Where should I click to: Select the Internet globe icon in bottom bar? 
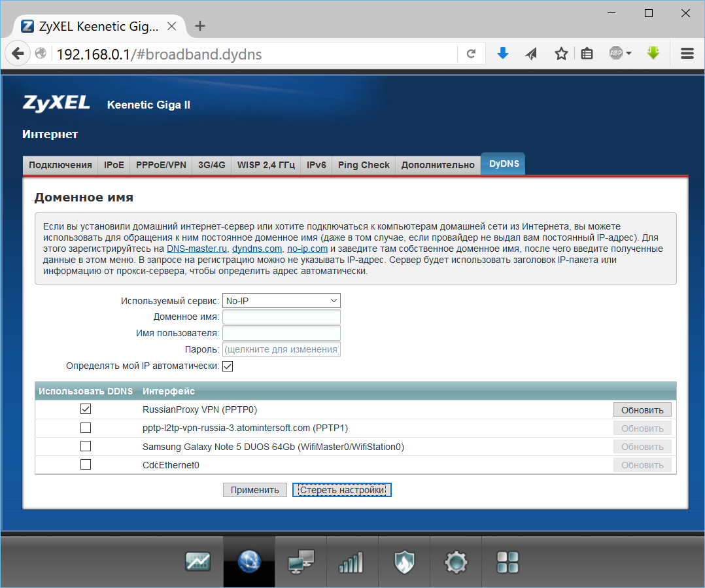(249, 562)
